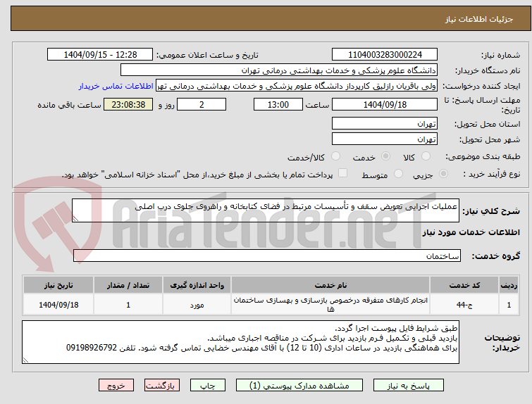Click service name cell انجام کارهای متفرقه
This screenshot has width=532, height=404.
pyautogui.click(x=330, y=304)
